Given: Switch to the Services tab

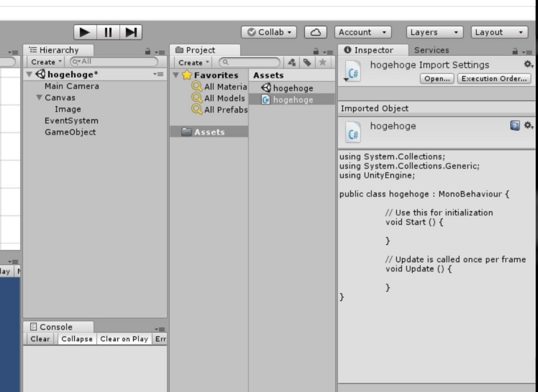Looking at the screenshot, I should click(431, 50).
